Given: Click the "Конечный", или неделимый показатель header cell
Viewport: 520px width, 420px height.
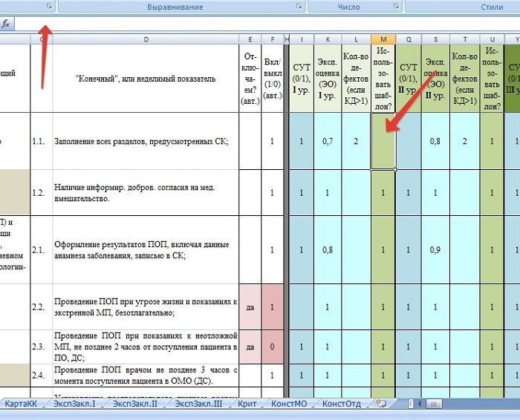Looking at the screenshot, I should point(146,79).
